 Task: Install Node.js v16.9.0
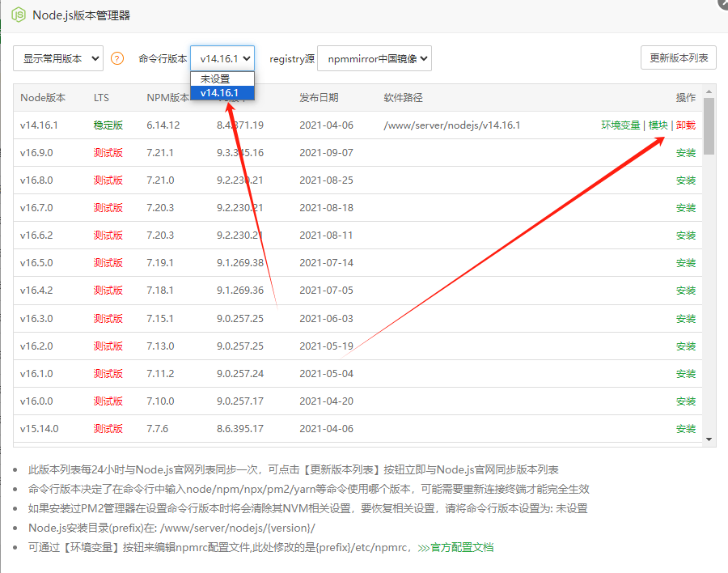[x=684, y=152]
